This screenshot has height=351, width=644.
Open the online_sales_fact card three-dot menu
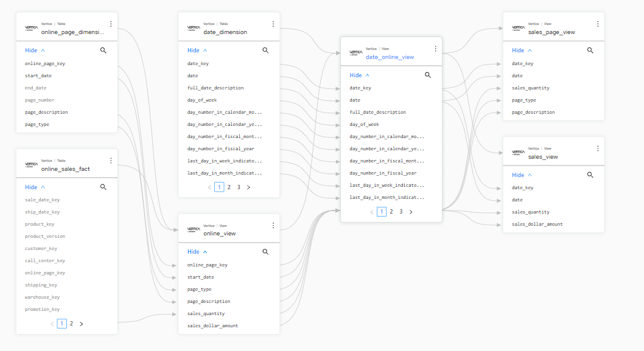[x=111, y=161]
